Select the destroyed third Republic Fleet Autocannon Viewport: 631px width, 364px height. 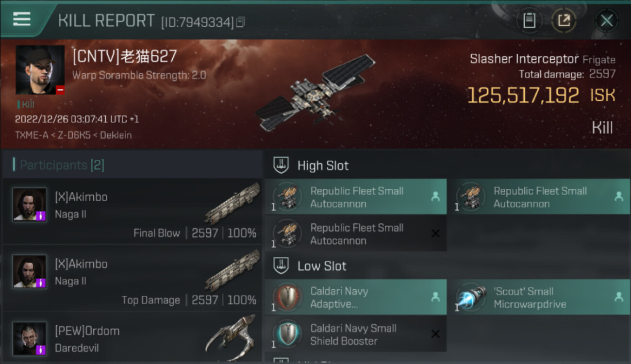tap(355, 233)
